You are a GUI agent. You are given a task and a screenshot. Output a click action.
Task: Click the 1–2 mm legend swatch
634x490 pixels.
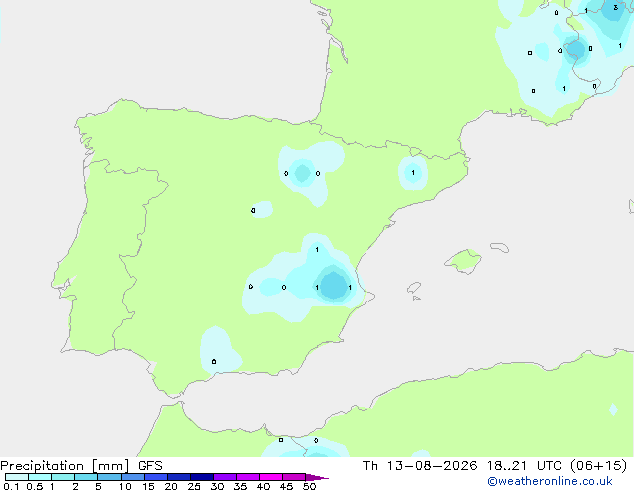[63, 477]
